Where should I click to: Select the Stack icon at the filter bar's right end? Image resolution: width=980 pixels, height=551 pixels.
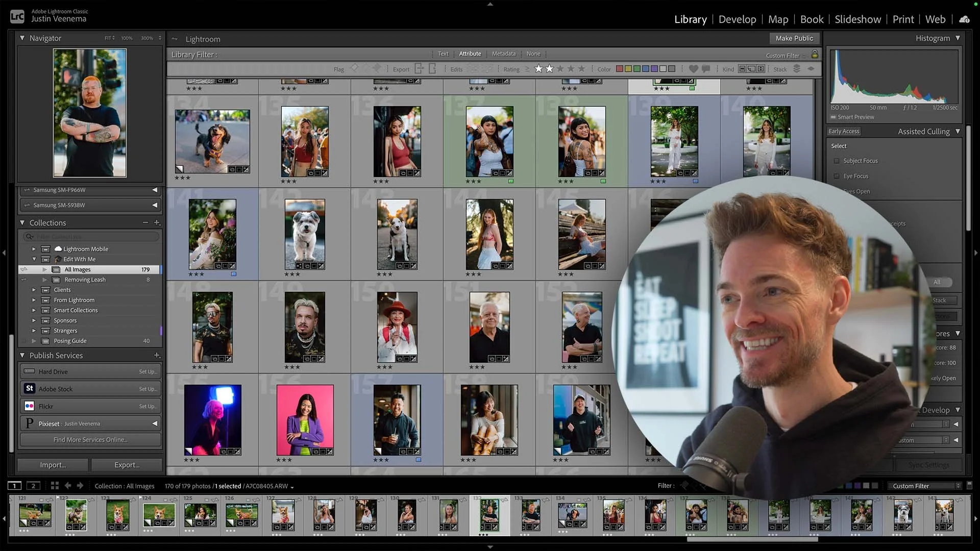[x=797, y=68]
